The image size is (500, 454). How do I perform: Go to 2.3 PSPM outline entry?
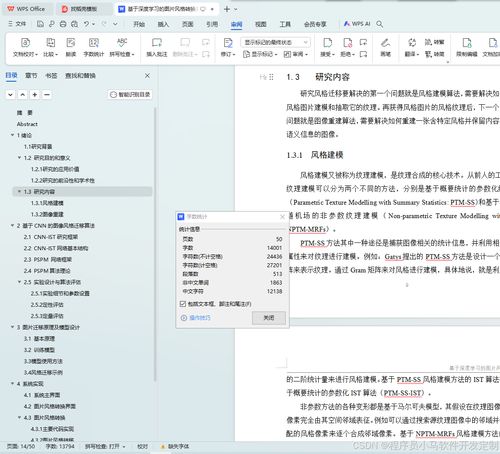coord(48,259)
